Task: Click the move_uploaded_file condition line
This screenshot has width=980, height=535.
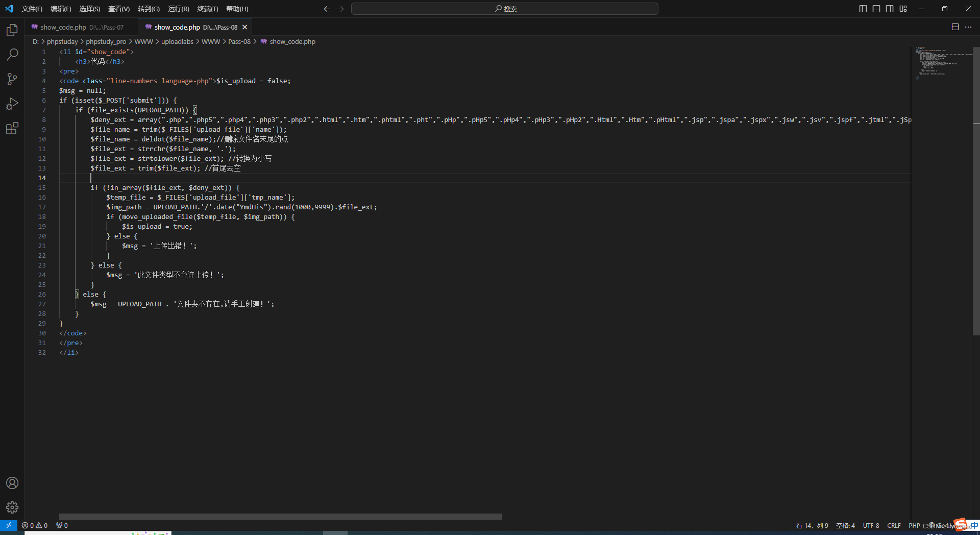Action: pyautogui.click(x=200, y=216)
